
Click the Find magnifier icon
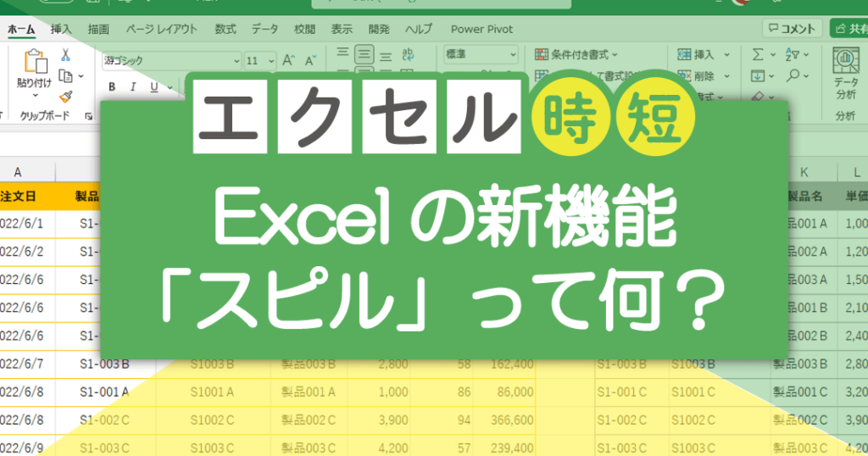793,75
